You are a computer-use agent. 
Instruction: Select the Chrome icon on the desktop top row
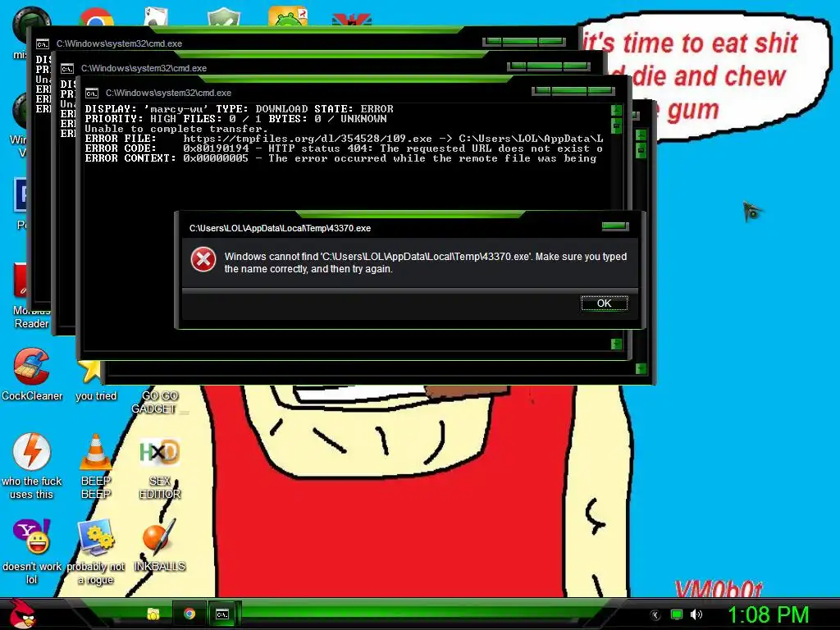97,17
